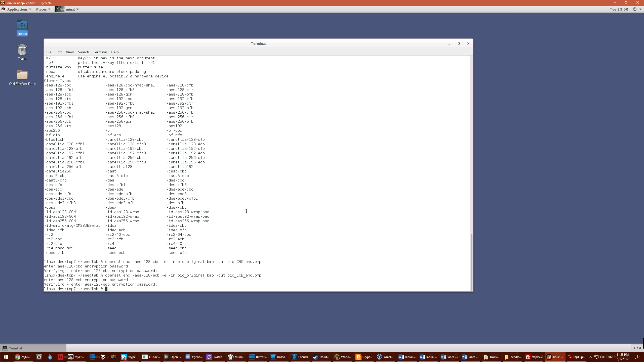Click the volume icon in system tray
Viewport: 644px width, 362px height.
(x=602, y=357)
